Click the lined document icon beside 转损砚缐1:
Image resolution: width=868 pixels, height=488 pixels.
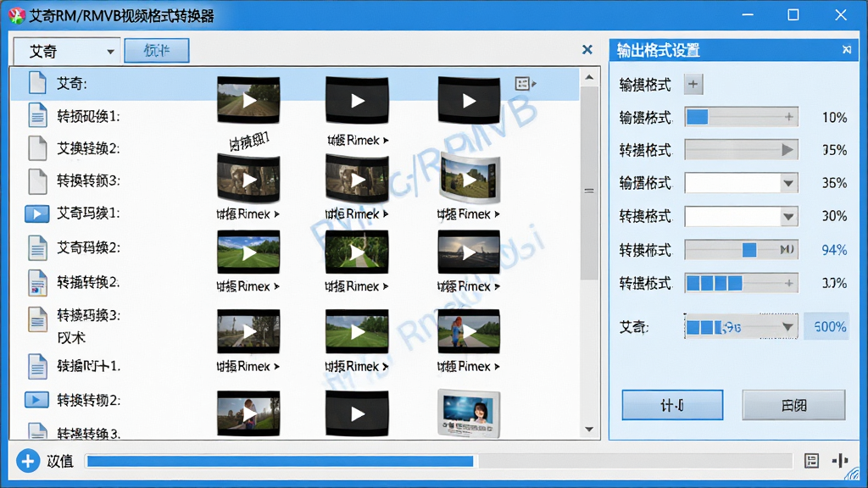pyautogui.click(x=37, y=115)
